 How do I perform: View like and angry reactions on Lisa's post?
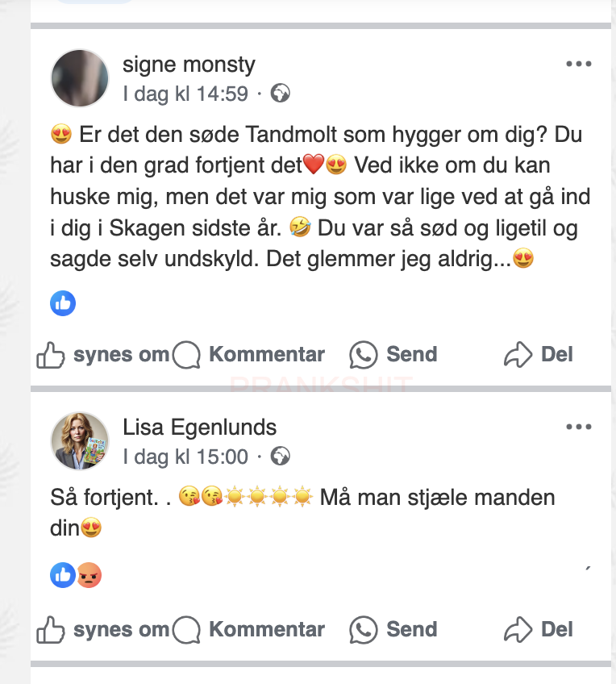[x=76, y=575]
